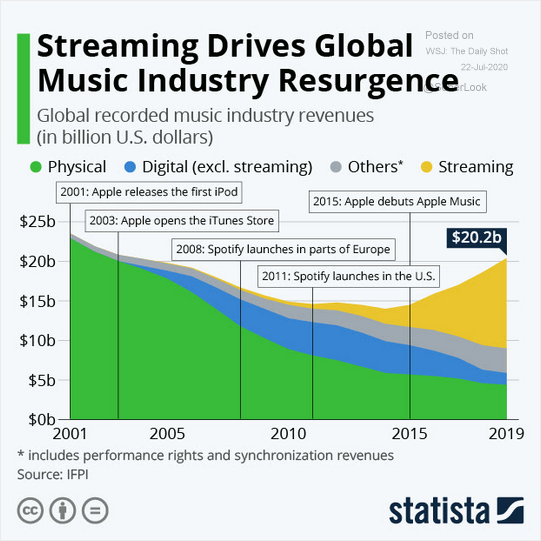
Task: Click the no-derivatives equals icon
Action: (95, 510)
